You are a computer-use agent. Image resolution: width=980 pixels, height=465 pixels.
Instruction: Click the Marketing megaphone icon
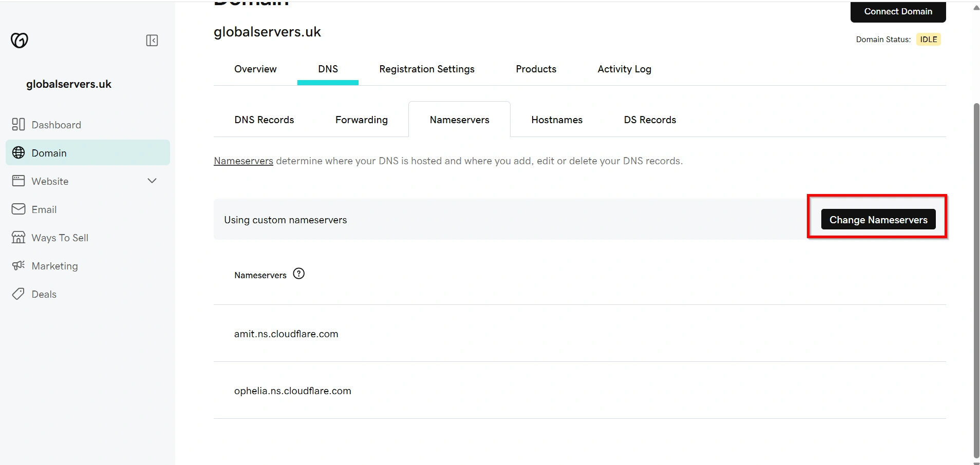click(18, 265)
